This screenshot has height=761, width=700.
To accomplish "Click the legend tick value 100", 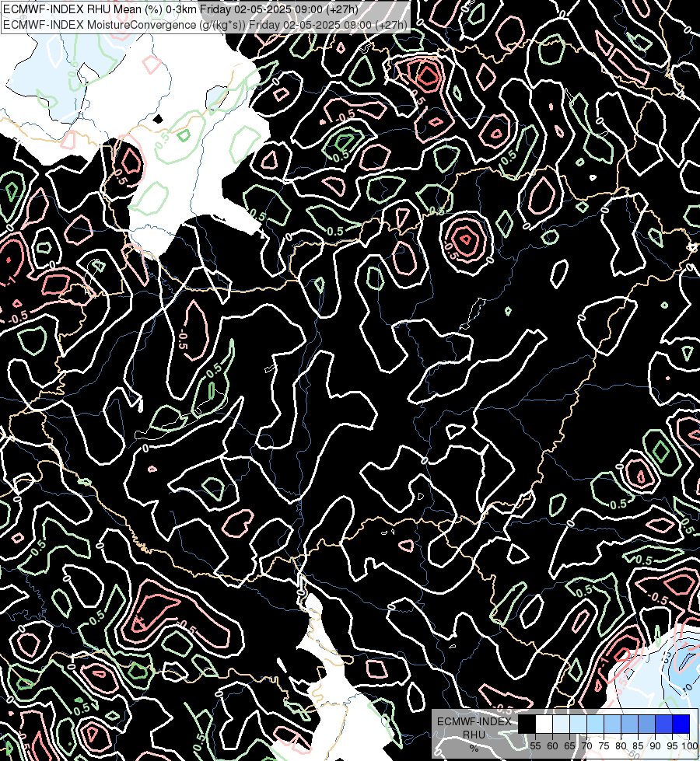I will point(689,746).
